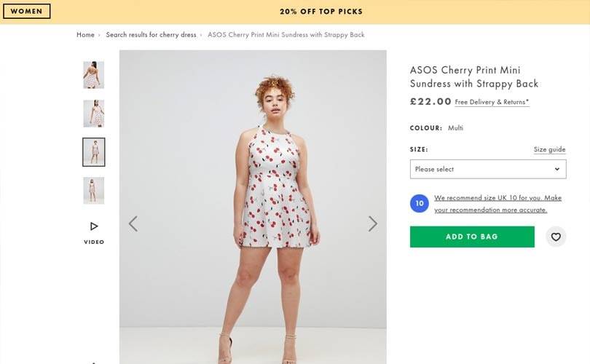Select the first product thumbnail
The height and width of the screenshot is (364, 590).
[x=94, y=75]
